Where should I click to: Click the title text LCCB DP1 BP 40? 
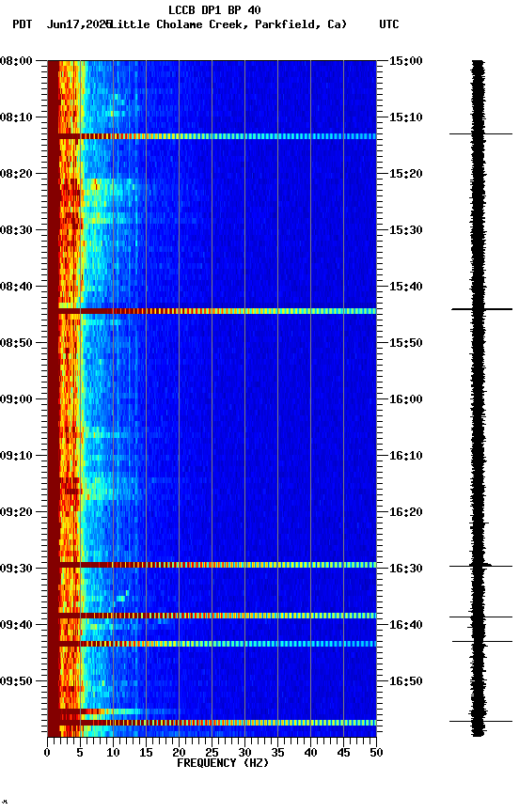214,9
